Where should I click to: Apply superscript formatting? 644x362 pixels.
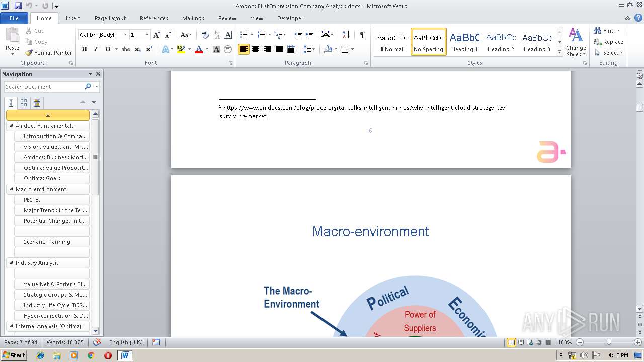point(149,49)
